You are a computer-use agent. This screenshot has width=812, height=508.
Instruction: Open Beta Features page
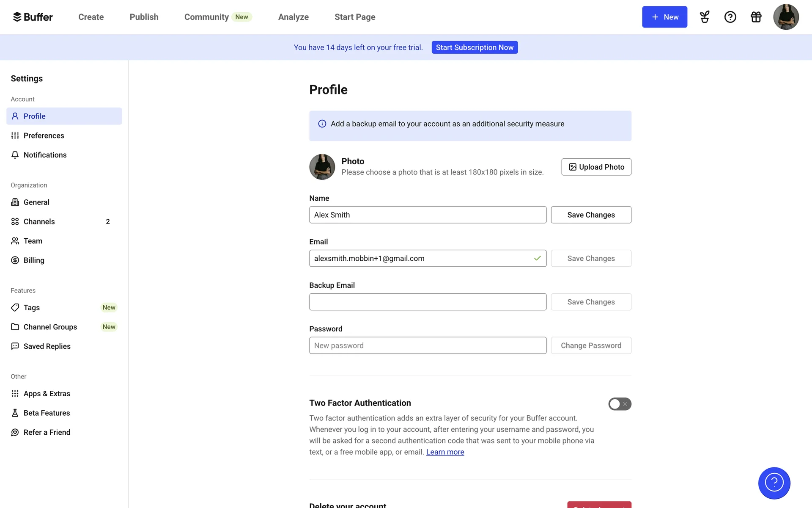coord(47,413)
